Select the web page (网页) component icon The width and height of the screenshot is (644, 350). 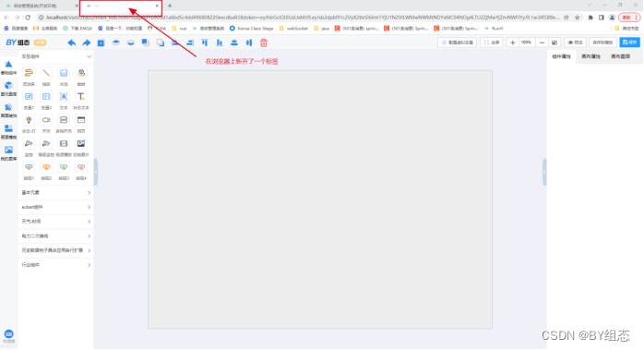click(x=81, y=120)
